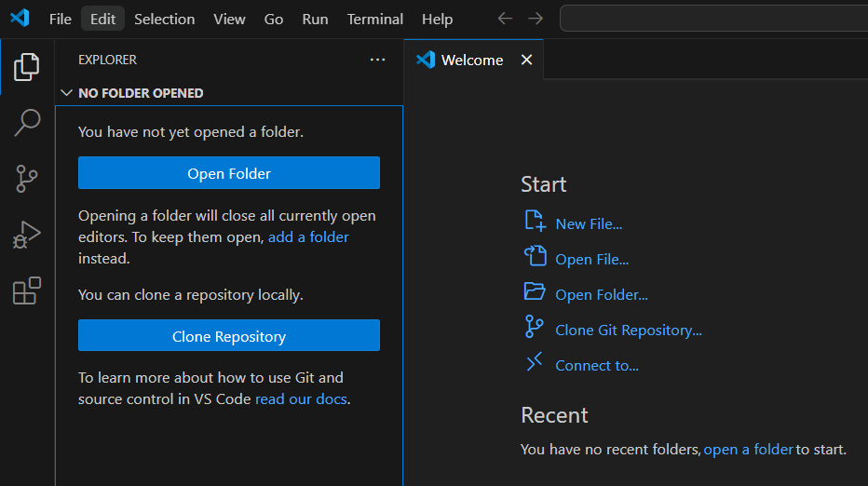The height and width of the screenshot is (486, 868).
Task: Click the Clone Git Repository branch icon
Action: (535, 327)
